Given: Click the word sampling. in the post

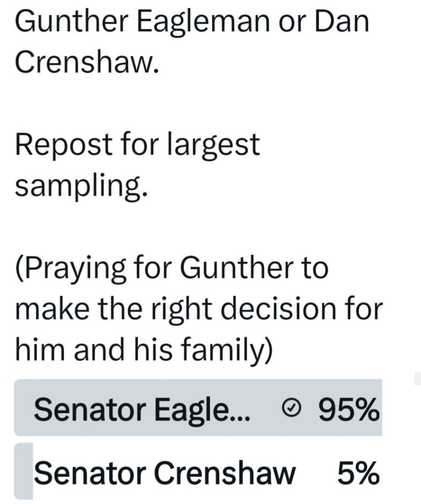Looking at the screenshot, I should [81, 184].
